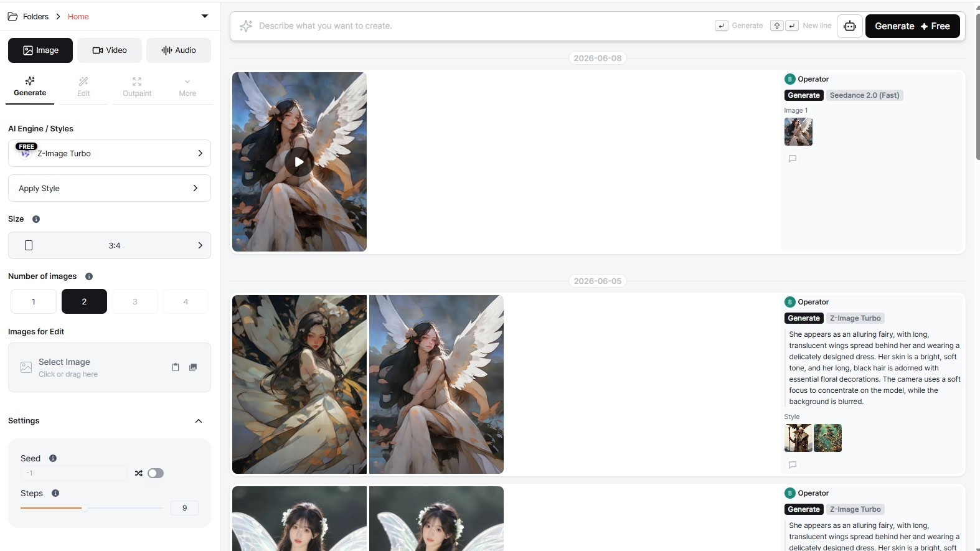
Task: Set number of images to 2
Action: point(84,301)
